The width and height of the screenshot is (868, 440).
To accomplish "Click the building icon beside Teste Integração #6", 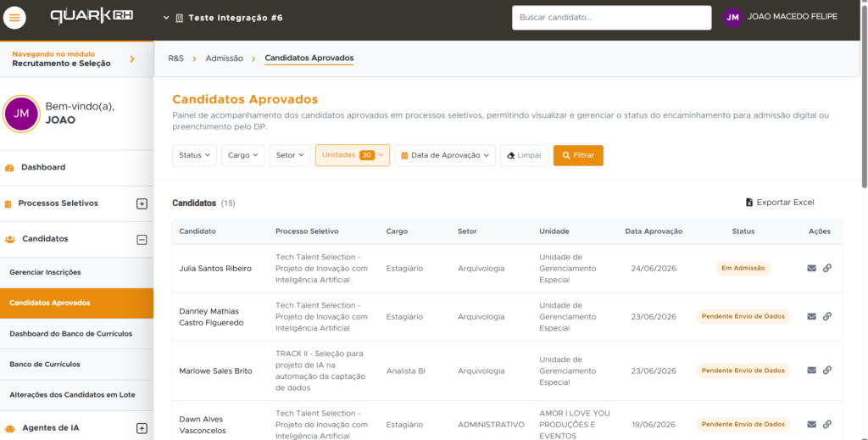I will click(x=180, y=18).
